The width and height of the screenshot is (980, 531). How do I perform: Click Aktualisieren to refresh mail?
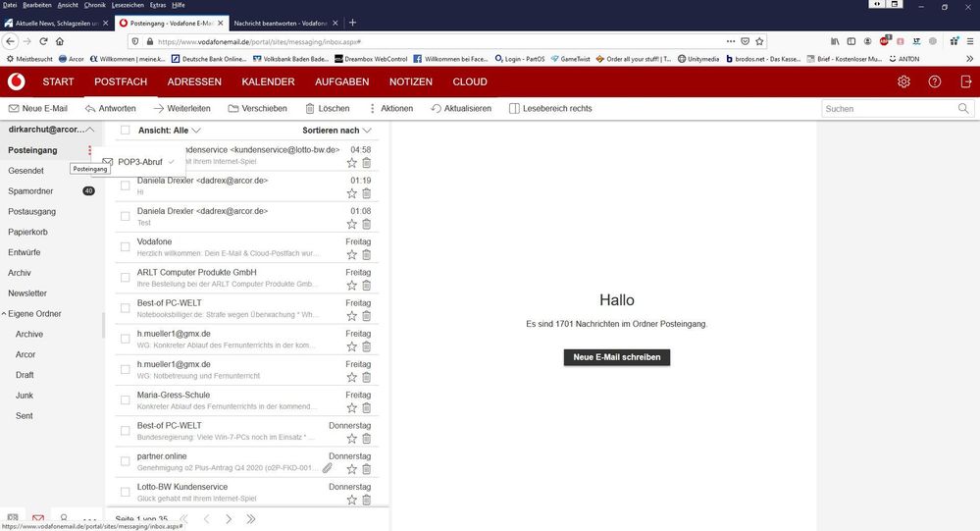[x=461, y=108]
